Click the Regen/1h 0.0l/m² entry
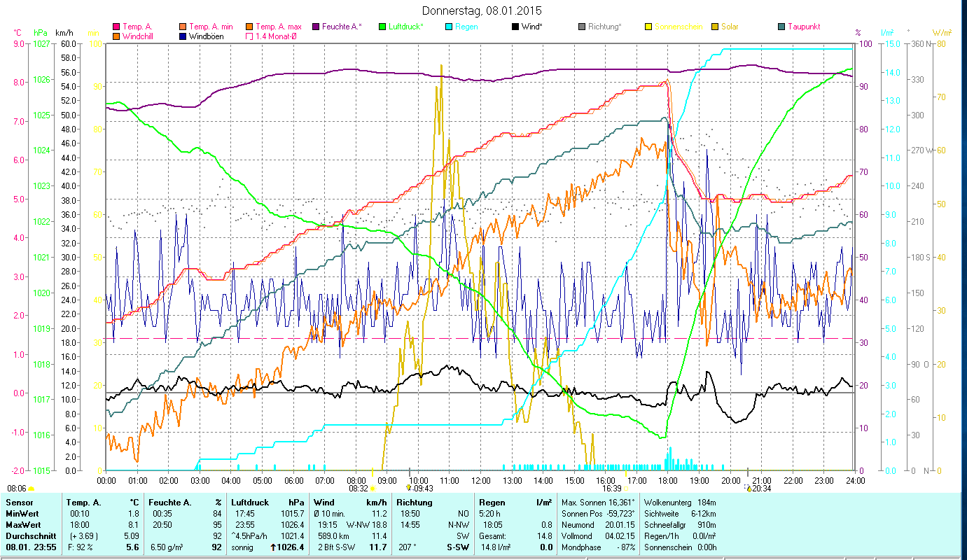 [679, 535]
